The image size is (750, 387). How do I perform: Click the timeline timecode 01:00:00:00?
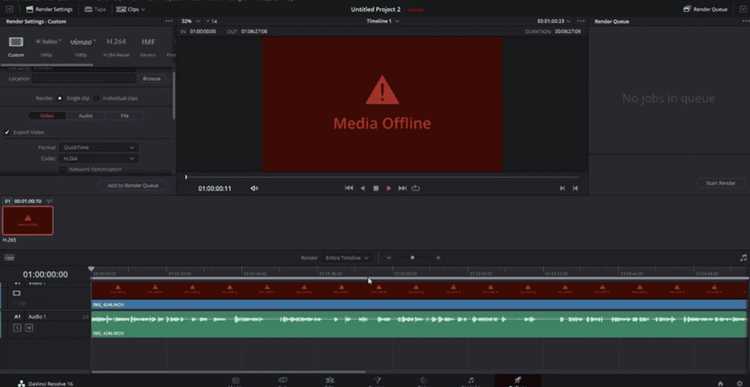pos(45,275)
